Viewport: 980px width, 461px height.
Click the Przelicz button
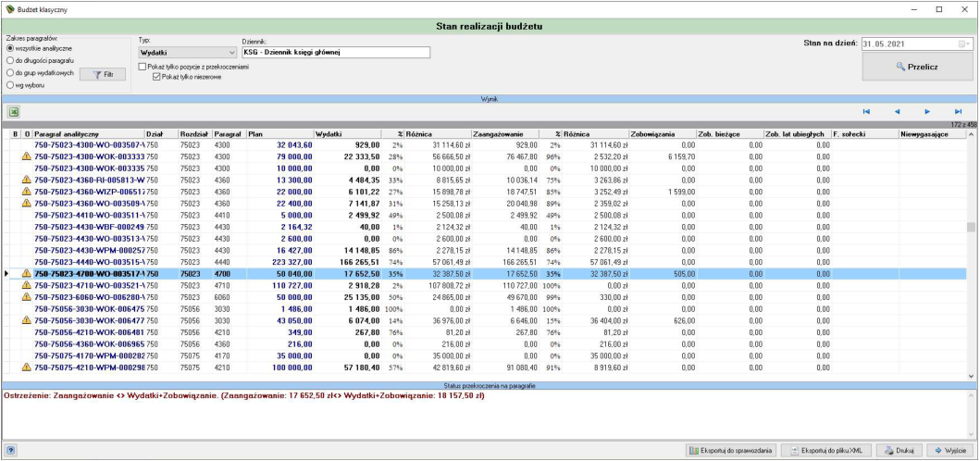[917, 67]
